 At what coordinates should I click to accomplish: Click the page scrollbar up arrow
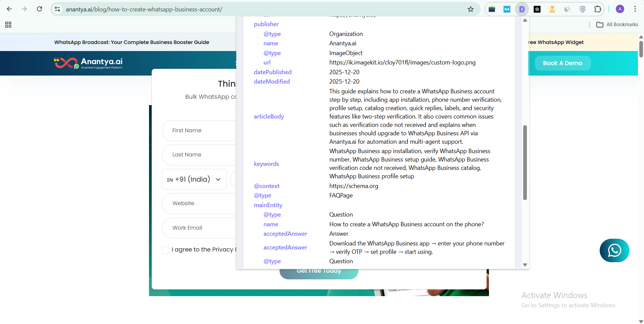tap(641, 37)
